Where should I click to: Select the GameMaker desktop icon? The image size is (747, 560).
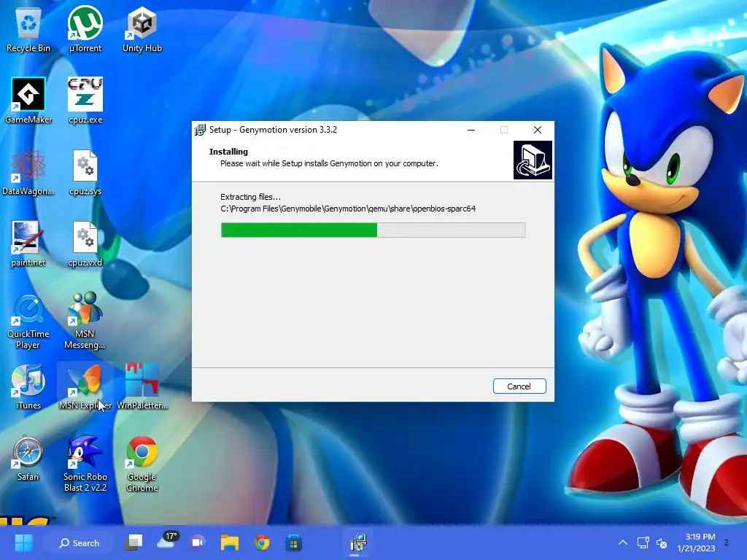click(x=28, y=101)
